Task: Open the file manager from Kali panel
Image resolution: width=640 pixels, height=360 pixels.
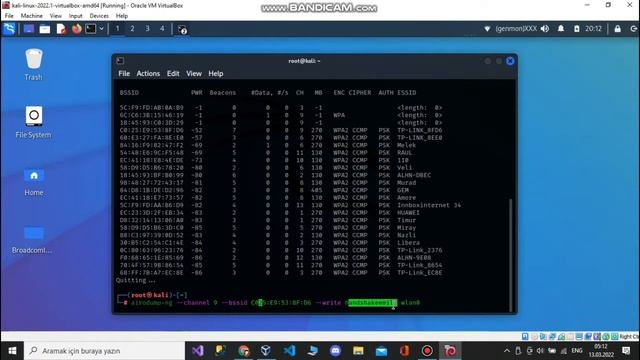Action: point(45,29)
